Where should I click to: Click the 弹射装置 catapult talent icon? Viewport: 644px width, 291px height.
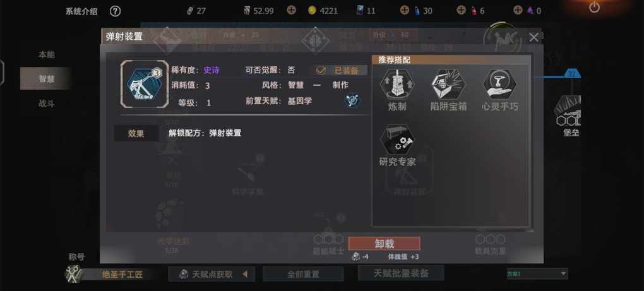(145, 84)
